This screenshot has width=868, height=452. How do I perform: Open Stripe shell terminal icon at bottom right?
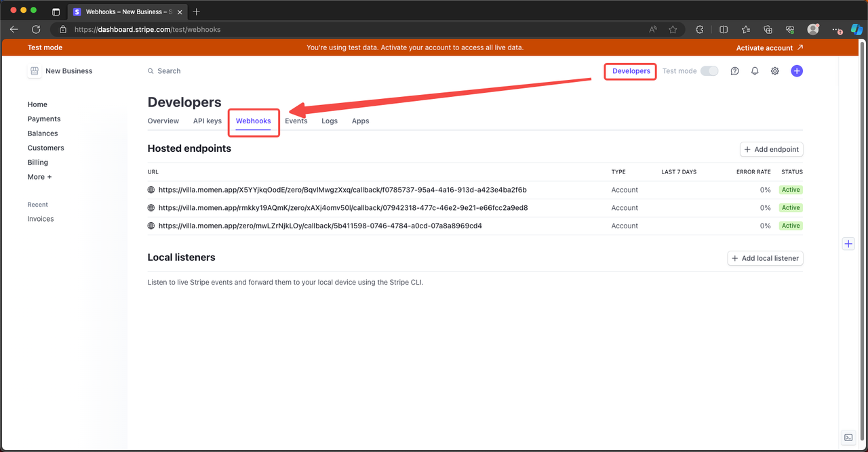(848, 438)
